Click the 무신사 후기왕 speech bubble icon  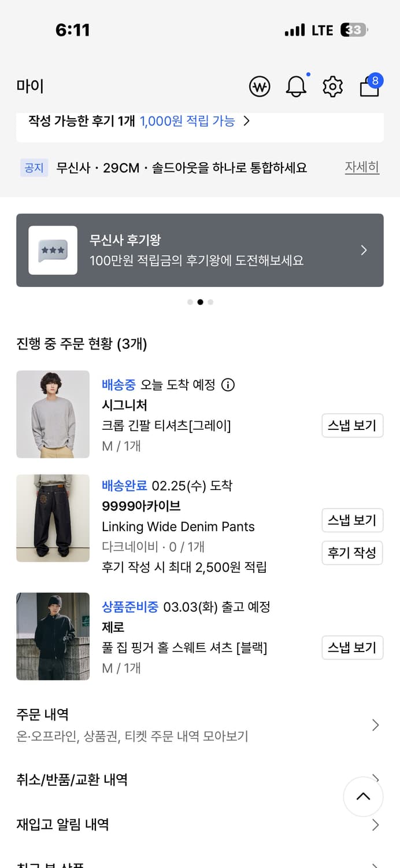[x=53, y=249]
